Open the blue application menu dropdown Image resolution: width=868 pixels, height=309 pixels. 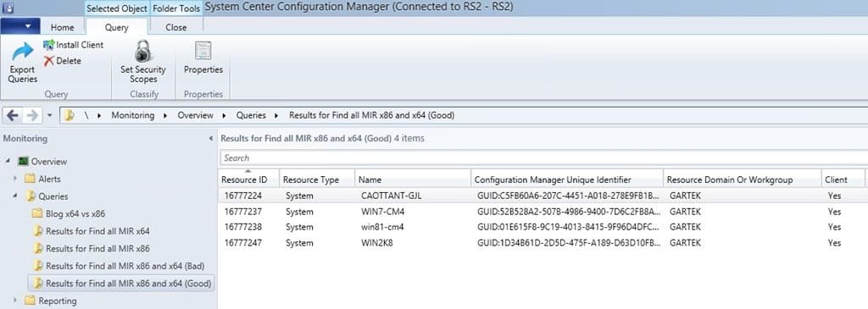[x=20, y=26]
